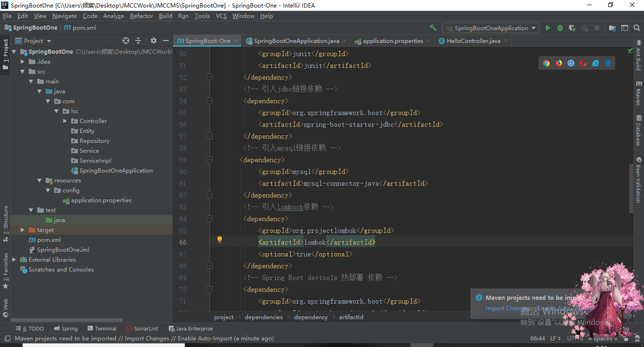This screenshot has height=347, width=644.
Task: Toggle fold marker at line 64 dependency
Action: tap(209, 218)
